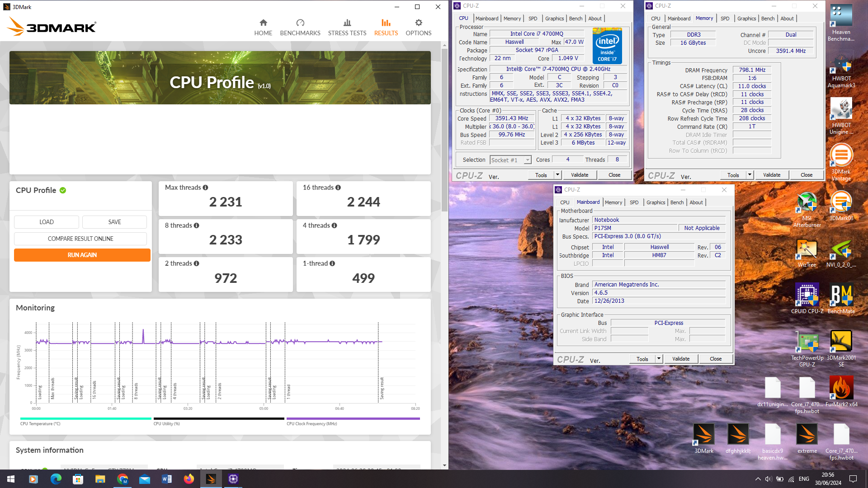
Task: Click SAVE button in 3DMark
Action: click(x=114, y=222)
